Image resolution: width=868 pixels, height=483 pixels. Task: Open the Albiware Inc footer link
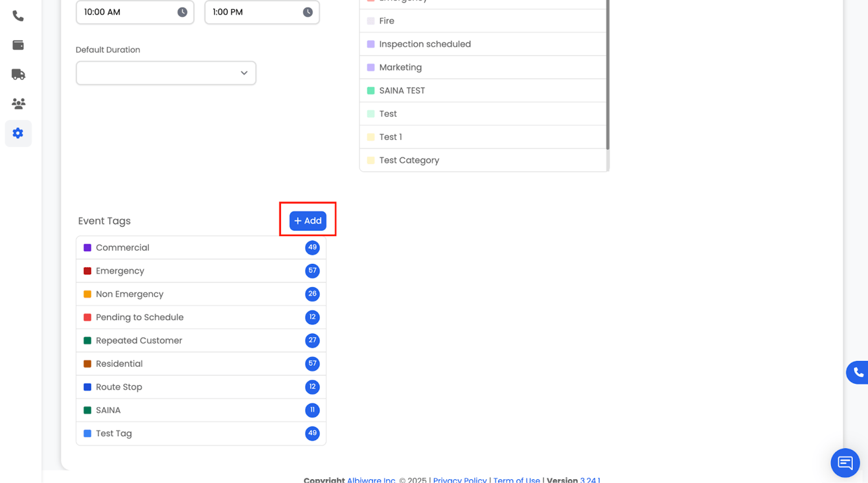point(371,480)
